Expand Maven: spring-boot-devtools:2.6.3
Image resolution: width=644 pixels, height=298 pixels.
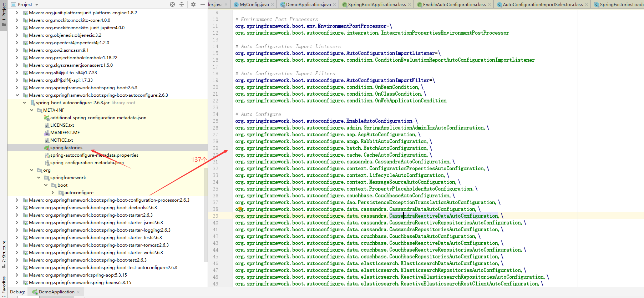(17, 207)
